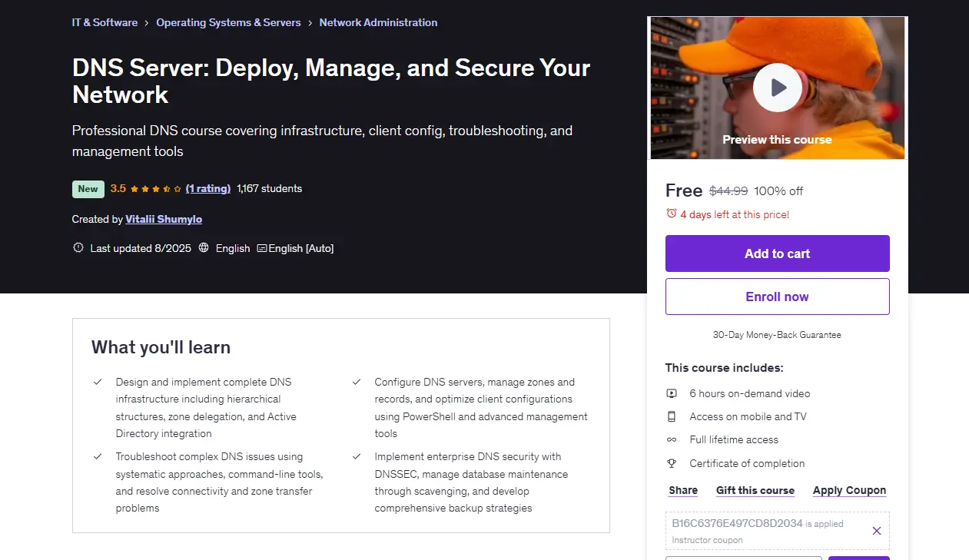The width and height of the screenshot is (969, 560).
Task: Click the last updated badge icon
Action: coord(78,248)
